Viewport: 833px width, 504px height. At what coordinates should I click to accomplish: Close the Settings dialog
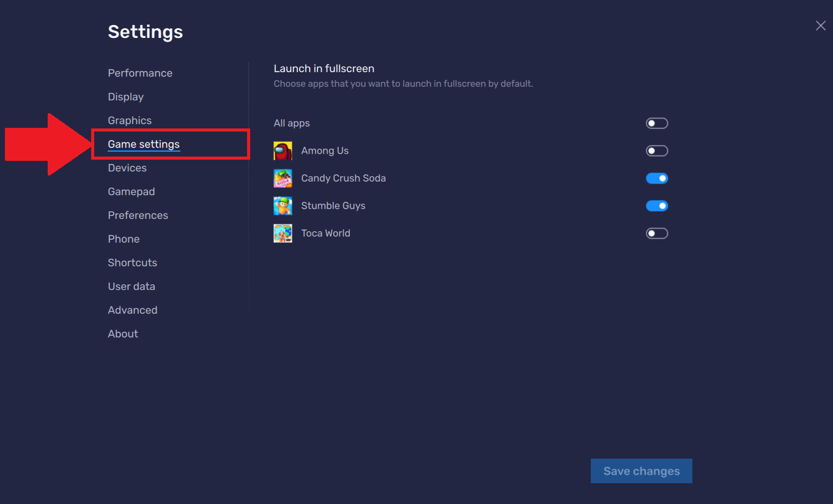click(x=820, y=26)
